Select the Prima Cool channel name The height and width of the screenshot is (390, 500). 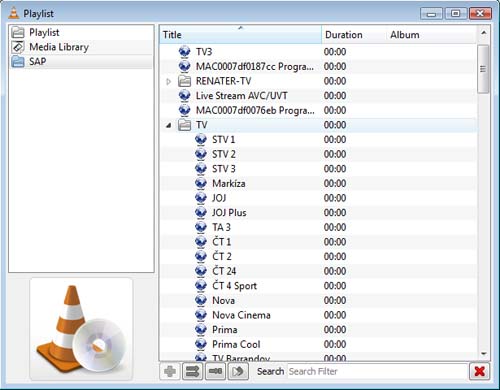coord(236,344)
